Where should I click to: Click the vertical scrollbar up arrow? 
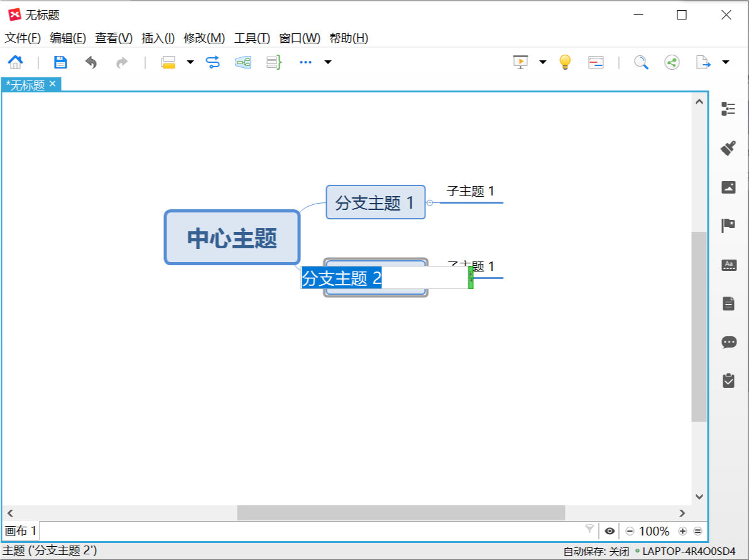699,102
